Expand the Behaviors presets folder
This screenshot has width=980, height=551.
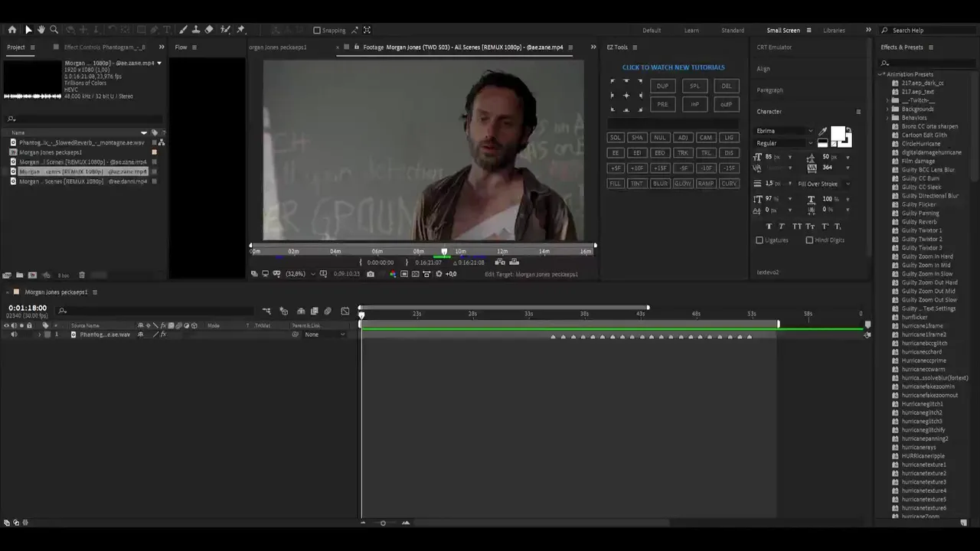click(888, 118)
